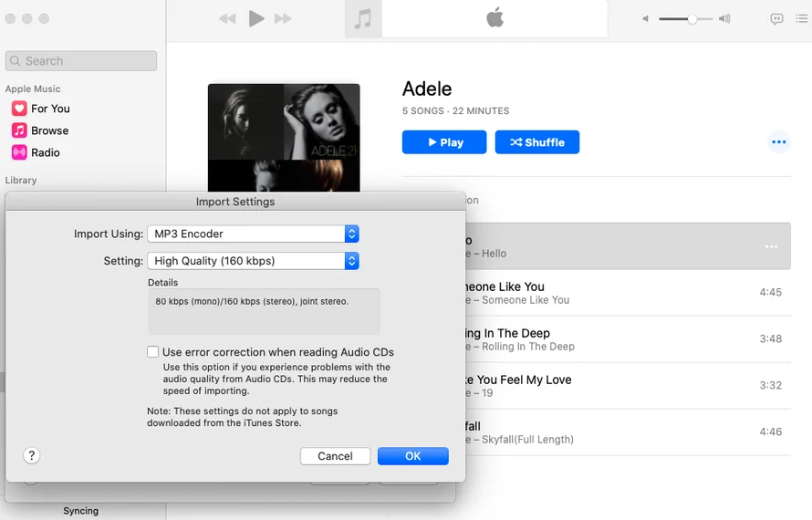The image size is (812, 520).
Task: Click the blue Shuffle button
Action: [x=536, y=142]
